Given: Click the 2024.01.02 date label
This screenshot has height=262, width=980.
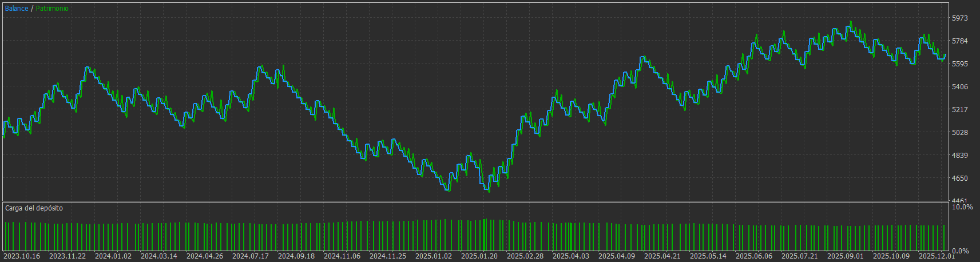Looking at the screenshot, I should 113,256.
